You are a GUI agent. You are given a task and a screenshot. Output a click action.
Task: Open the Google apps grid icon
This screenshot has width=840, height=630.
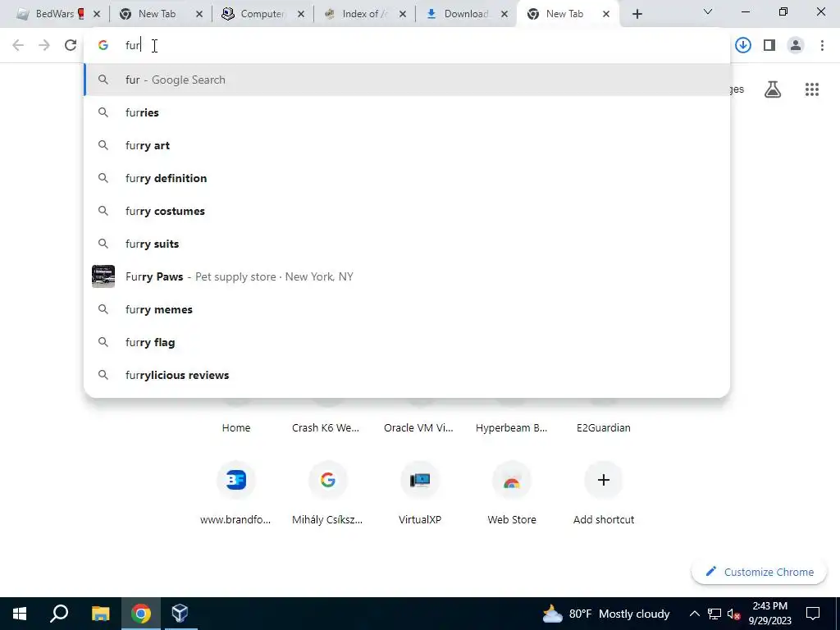(x=811, y=89)
